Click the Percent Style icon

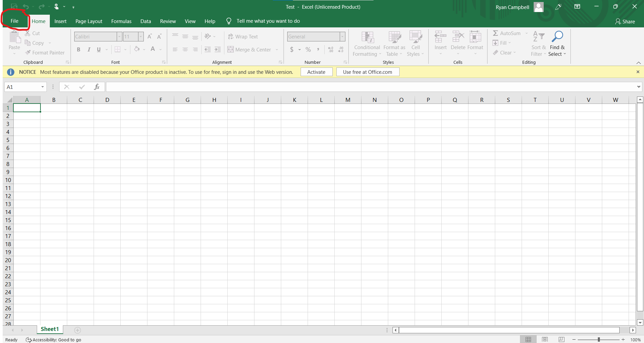[308, 49]
